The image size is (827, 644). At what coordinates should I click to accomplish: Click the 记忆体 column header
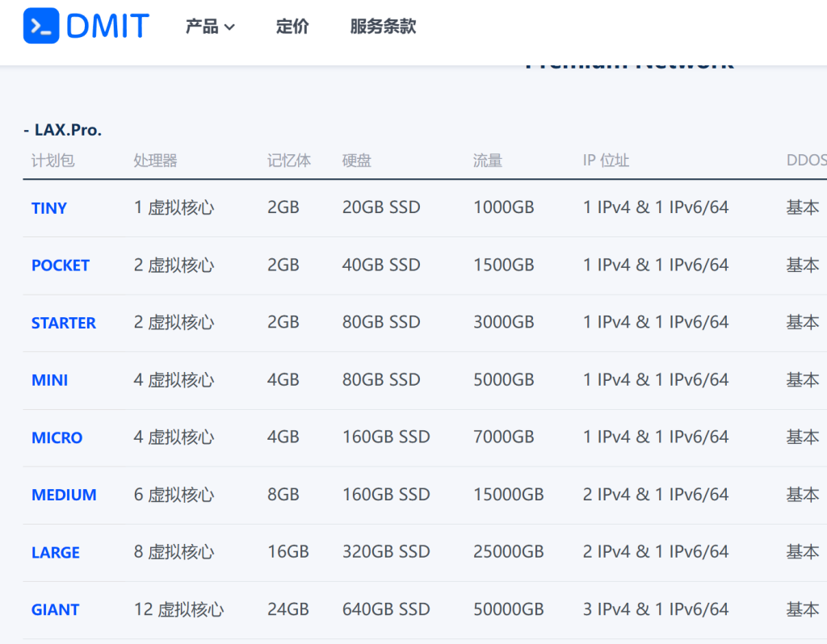tap(289, 161)
